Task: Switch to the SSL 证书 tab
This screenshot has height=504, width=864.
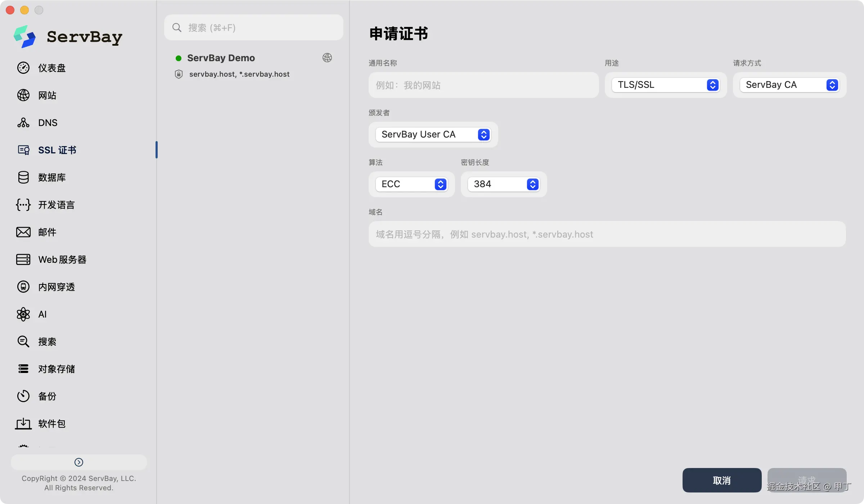Action: 57,150
